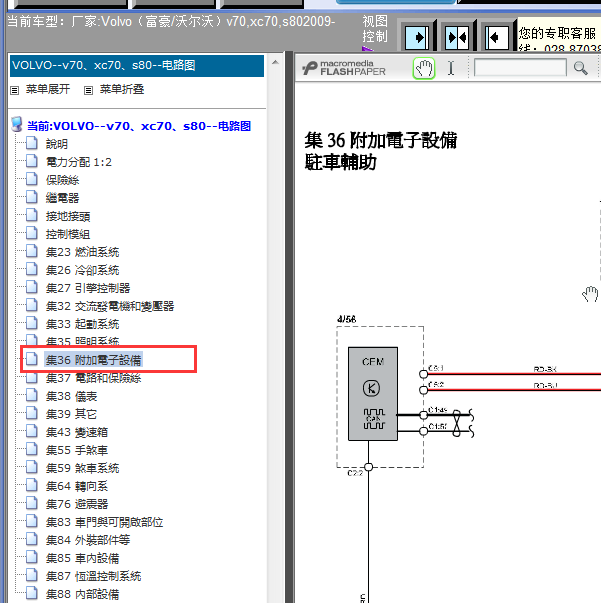The height and width of the screenshot is (603, 601).
Task: Click the view control left-arrow panel button
Action: 497,38
